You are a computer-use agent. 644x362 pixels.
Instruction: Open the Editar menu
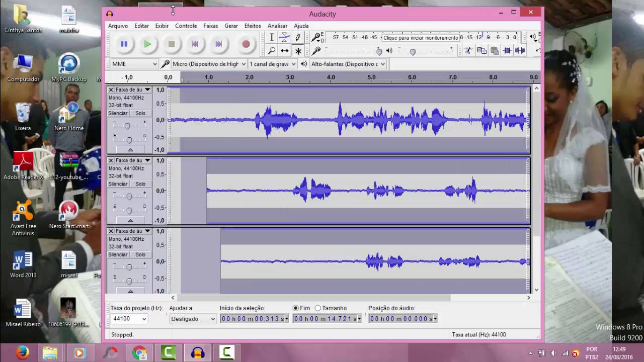coord(141,26)
